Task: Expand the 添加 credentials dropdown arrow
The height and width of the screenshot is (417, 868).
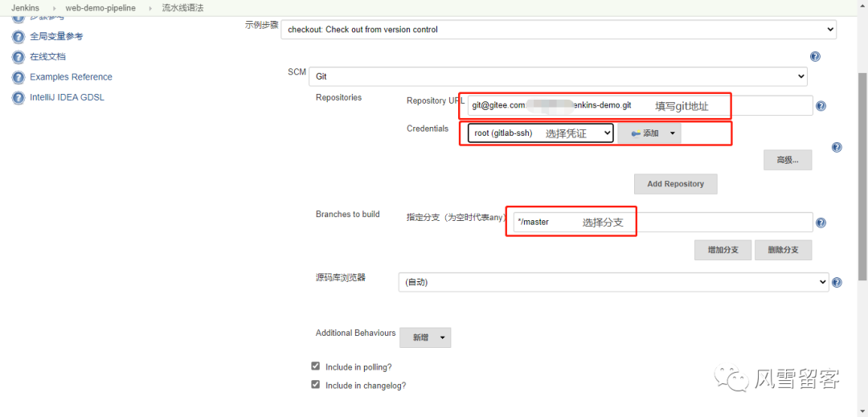Action: click(673, 133)
